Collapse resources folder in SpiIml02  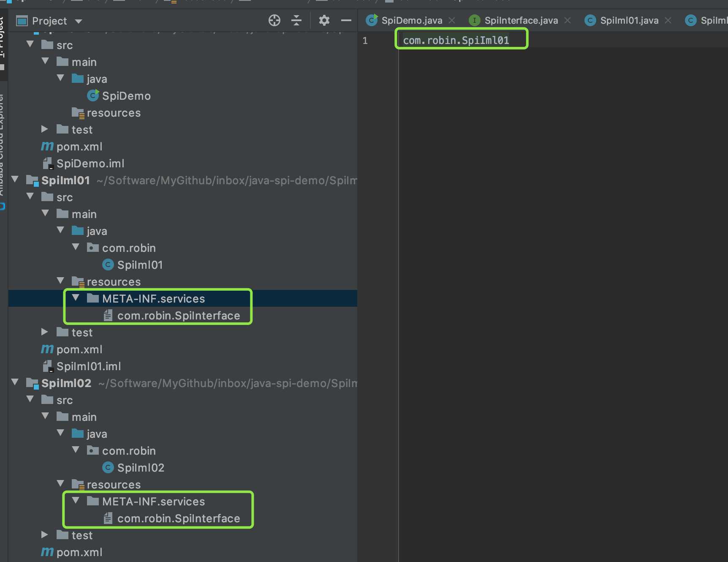click(61, 484)
